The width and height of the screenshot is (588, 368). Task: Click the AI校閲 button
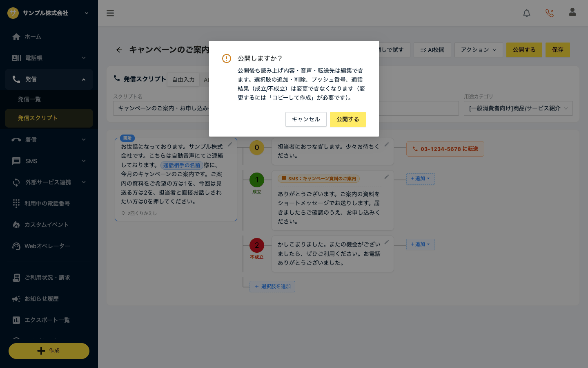click(432, 50)
